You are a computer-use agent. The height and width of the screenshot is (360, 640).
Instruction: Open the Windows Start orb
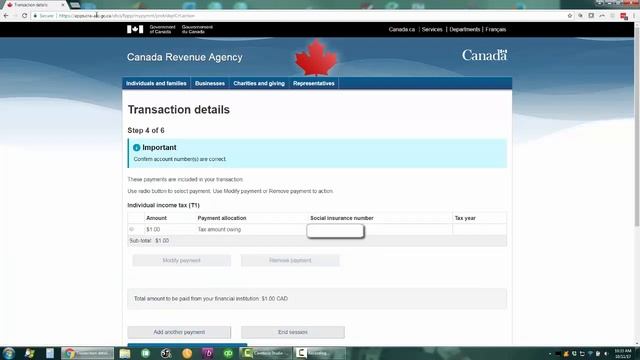tap(9, 353)
